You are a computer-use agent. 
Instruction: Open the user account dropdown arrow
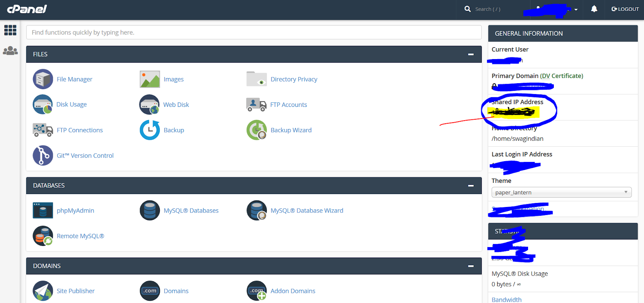coord(576,10)
